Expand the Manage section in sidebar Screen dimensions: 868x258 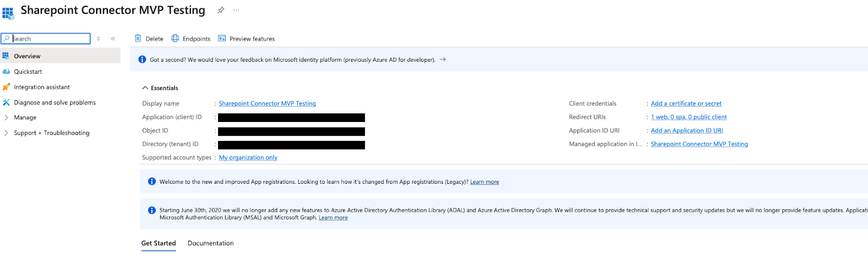(25, 118)
